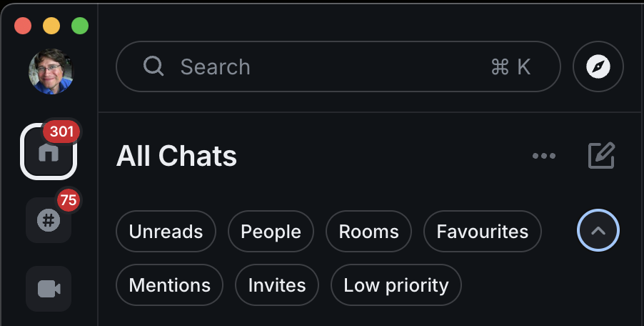Start a new chat with compose icon
This screenshot has height=326, width=644.
click(601, 155)
